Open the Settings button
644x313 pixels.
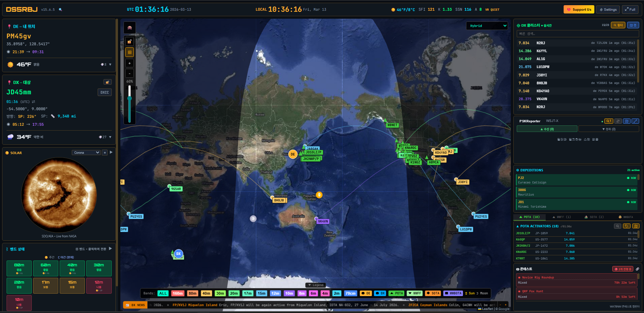tap(608, 10)
